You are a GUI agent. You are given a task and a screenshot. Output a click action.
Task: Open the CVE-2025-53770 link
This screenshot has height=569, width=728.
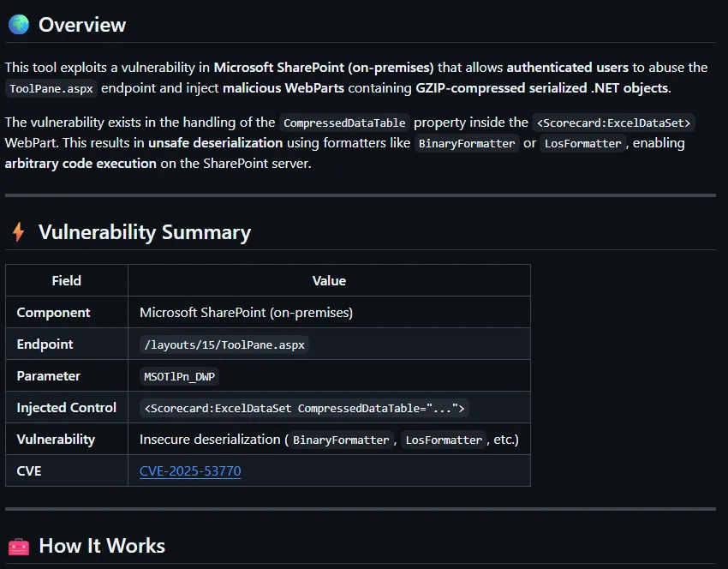[x=190, y=470]
